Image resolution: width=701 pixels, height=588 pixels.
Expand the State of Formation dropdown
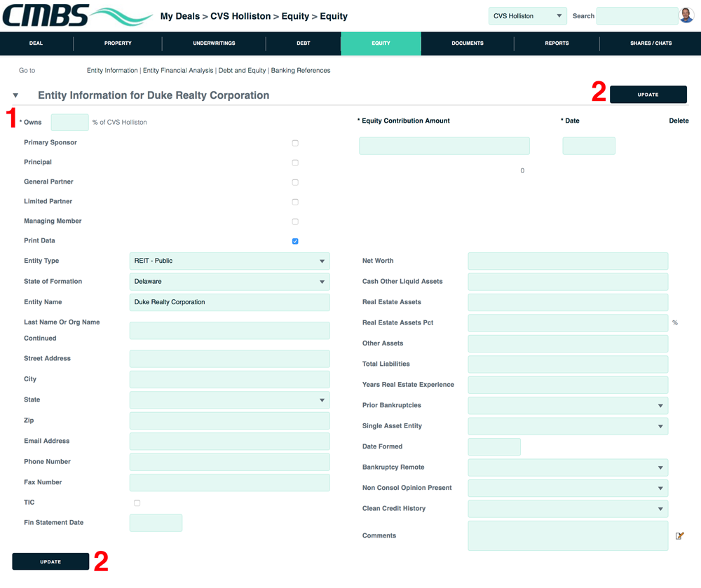230,282
